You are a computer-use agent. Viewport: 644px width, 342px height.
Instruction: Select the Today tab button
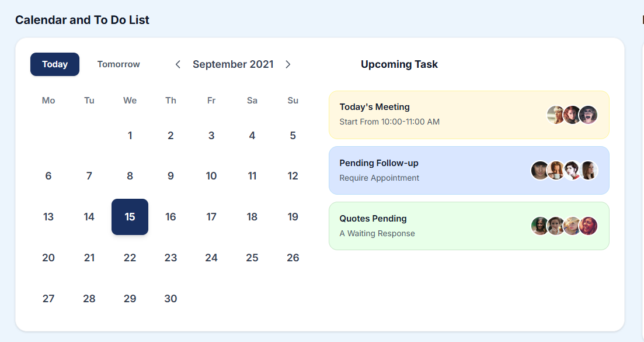click(x=55, y=64)
